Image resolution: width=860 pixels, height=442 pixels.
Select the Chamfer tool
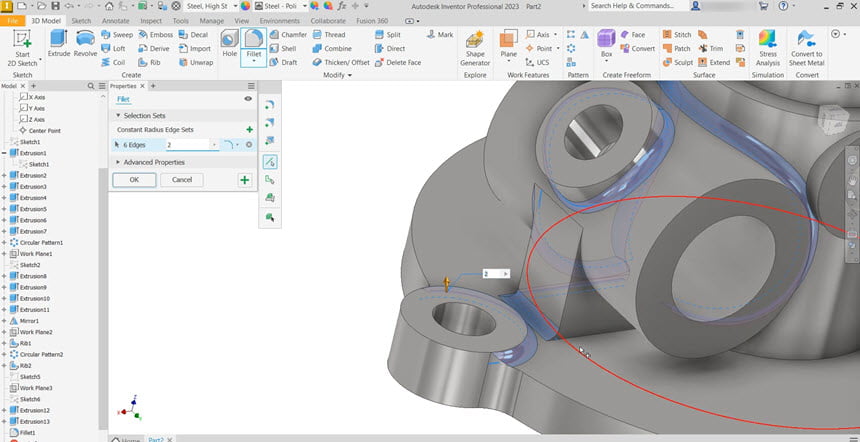[288, 35]
